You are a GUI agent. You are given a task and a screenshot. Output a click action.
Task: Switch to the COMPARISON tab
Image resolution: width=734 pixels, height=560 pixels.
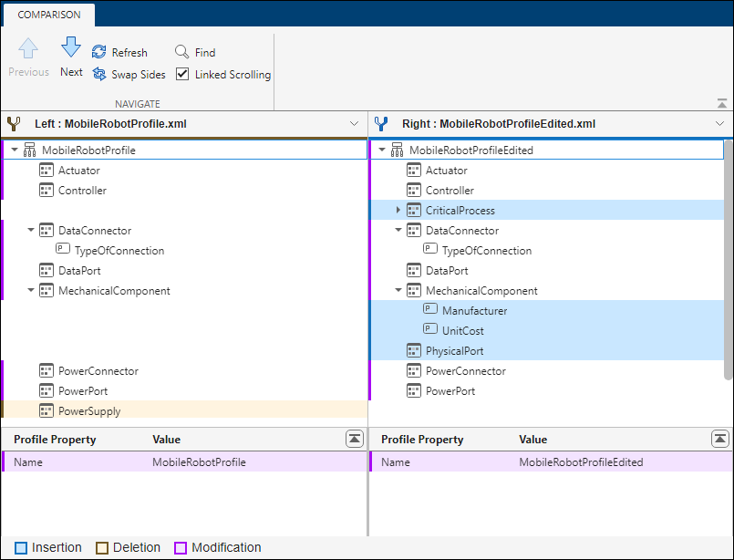point(48,15)
